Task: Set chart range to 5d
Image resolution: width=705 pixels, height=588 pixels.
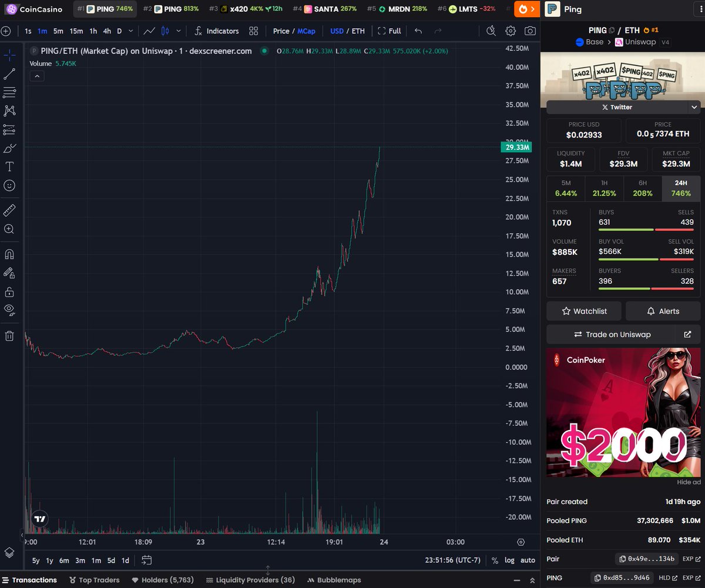Action: click(111, 560)
